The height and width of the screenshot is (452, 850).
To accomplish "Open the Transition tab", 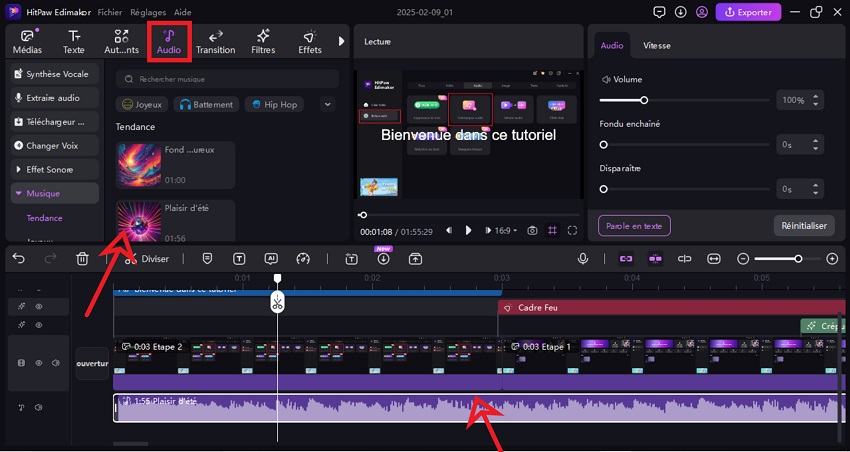I will (x=215, y=42).
